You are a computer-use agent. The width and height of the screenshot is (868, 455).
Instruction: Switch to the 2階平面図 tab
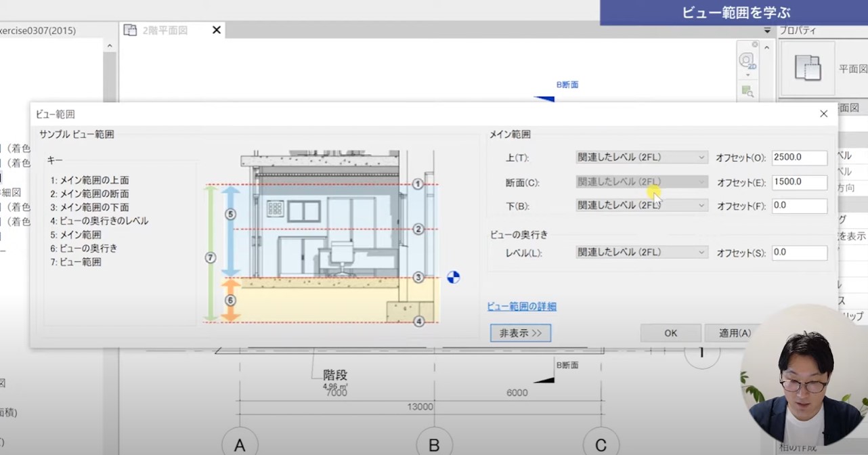click(x=165, y=30)
